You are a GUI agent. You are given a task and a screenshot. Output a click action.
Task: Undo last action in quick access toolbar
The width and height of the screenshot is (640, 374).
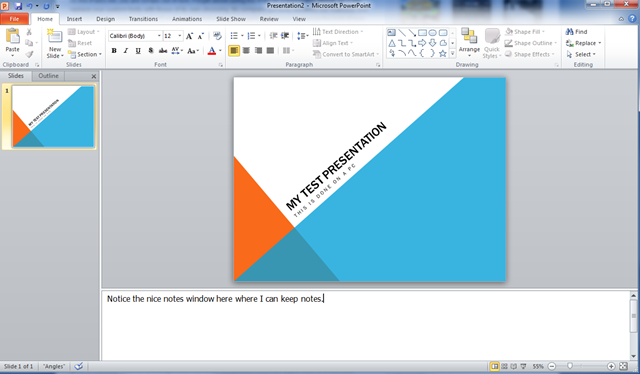pos(29,6)
